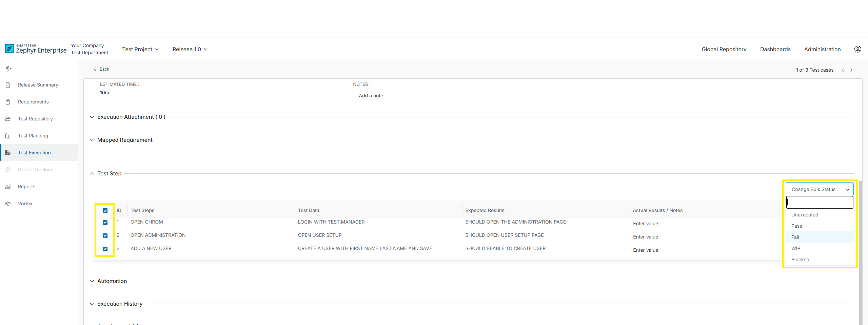Screen dimensions: 868x325
Task: Click the Zephyr Enterprise logo icon
Action: (9, 49)
